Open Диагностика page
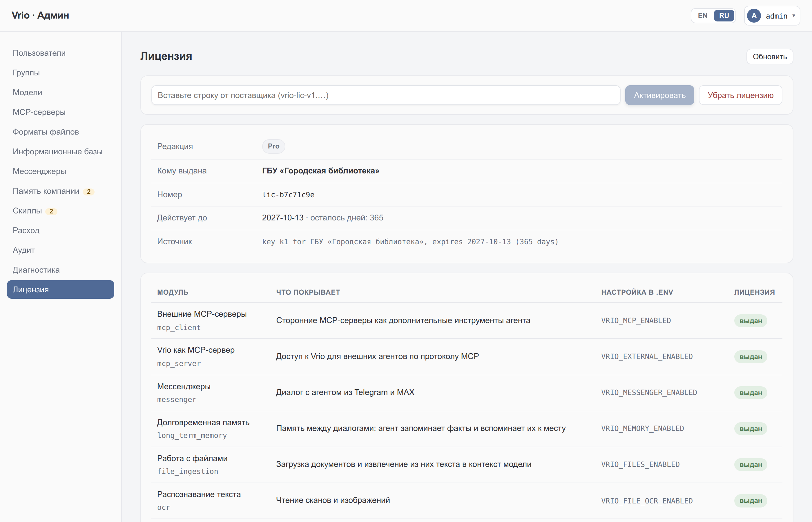 point(60,270)
